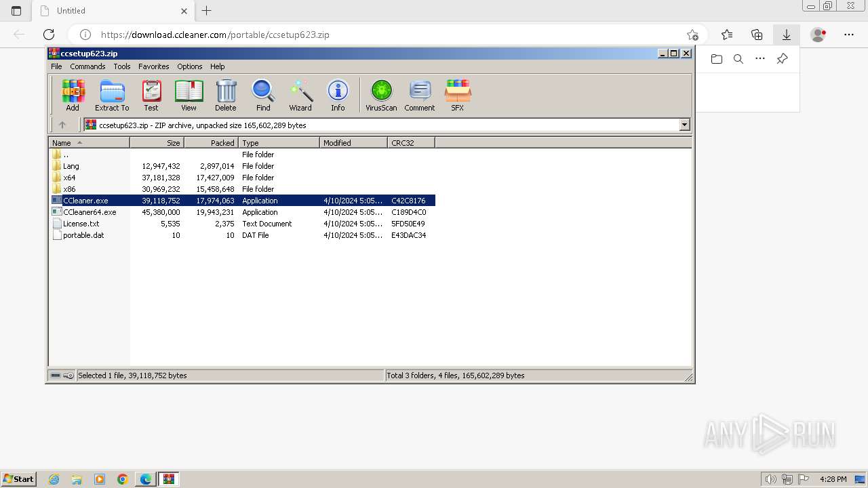868x488 pixels.
Task: Add this page to favorites icon
Action: [x=692, y=35]
